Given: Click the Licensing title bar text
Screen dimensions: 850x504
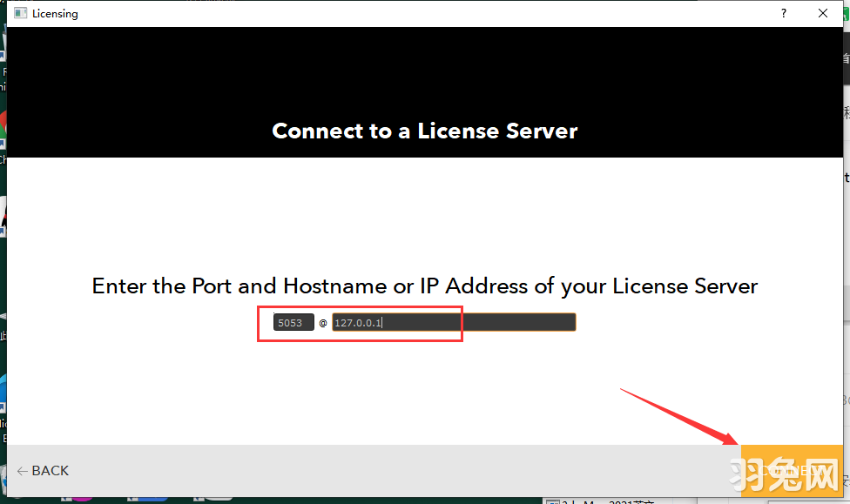Looking at the screenshot, I should click(x=55, y=14).
